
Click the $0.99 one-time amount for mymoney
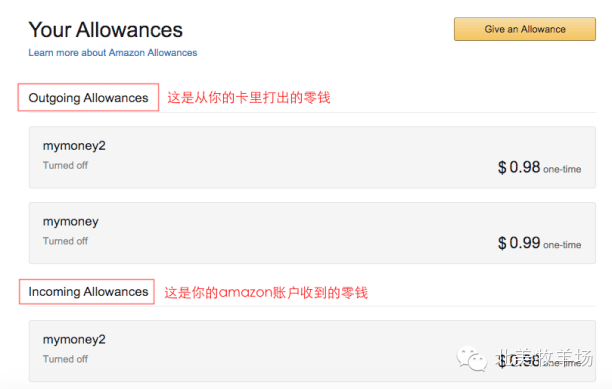(539, 243)
